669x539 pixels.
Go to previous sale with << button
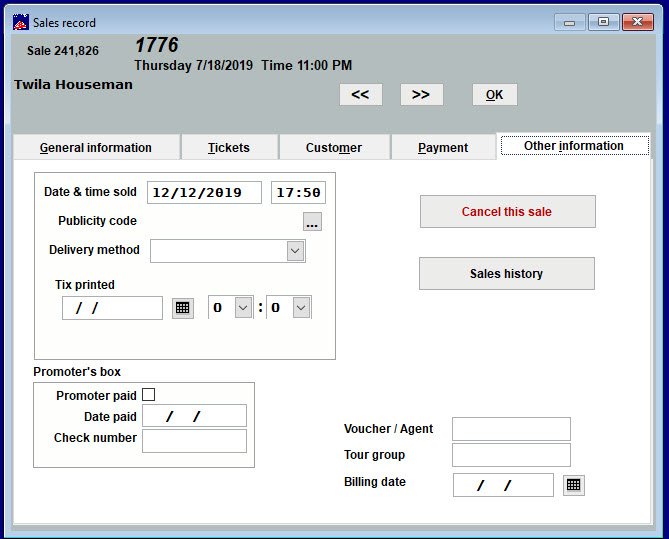(x=360, y=94)
